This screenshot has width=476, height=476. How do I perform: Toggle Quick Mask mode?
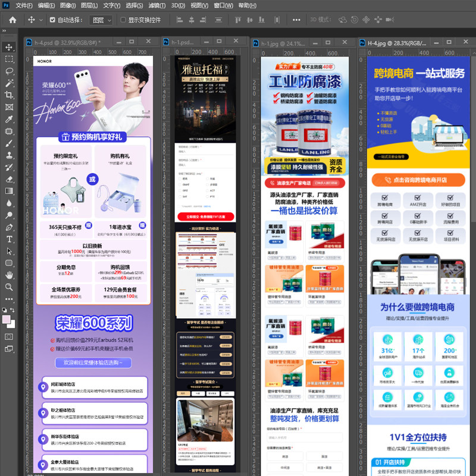pos(9,337)
